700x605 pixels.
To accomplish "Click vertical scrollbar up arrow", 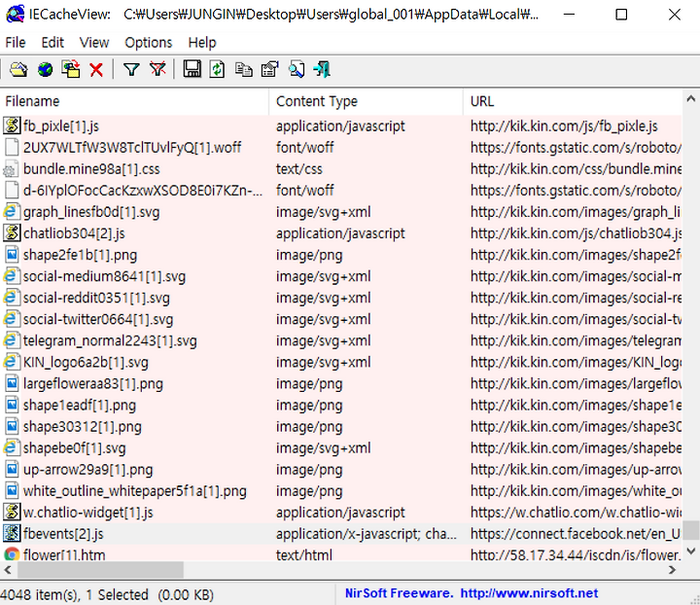I will pos(690,98).
